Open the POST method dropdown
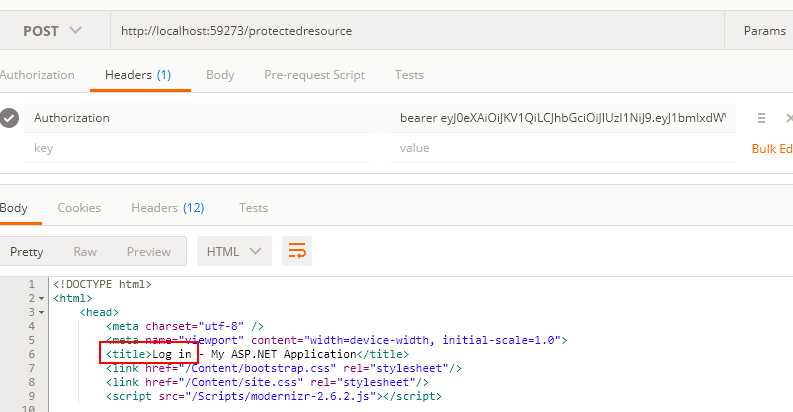 click(52, 31)
